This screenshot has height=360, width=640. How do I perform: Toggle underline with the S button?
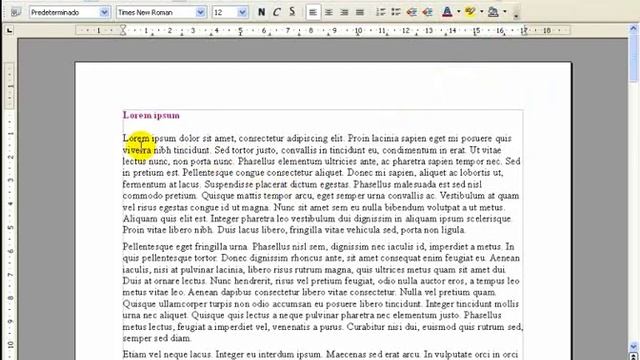[292, 12]
